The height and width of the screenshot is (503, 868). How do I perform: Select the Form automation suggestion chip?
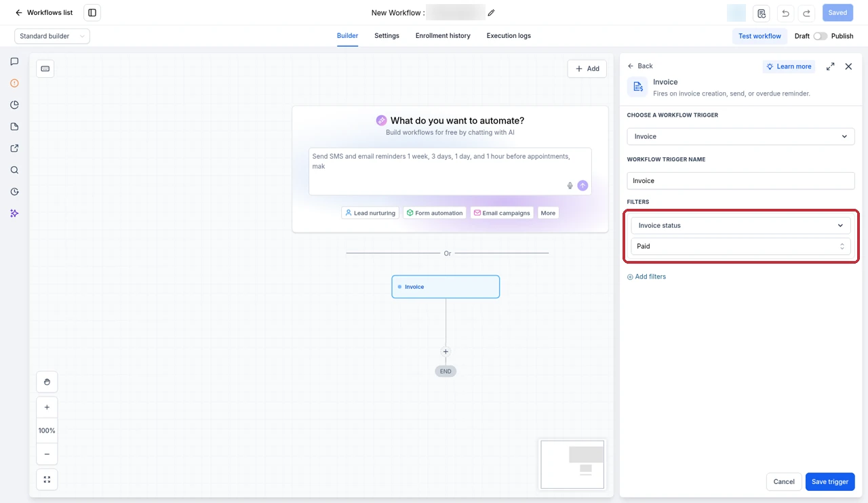click(x=435, y=213)
